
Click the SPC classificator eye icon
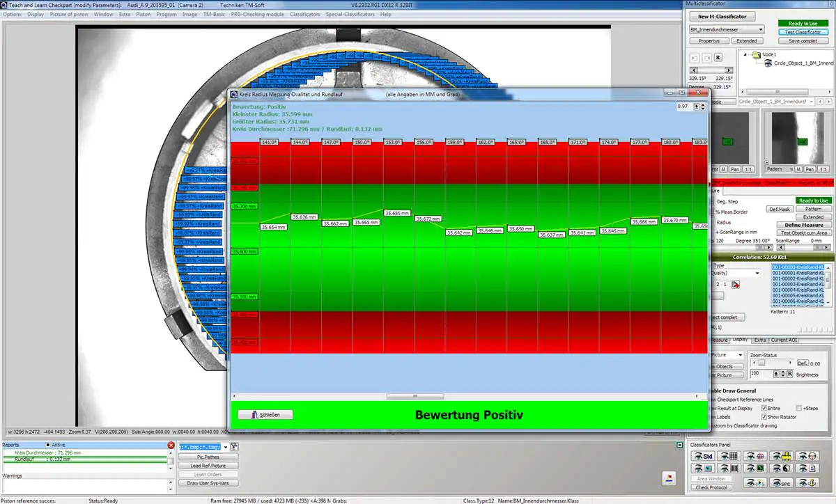pyautogui.click(x=781, y=482)
